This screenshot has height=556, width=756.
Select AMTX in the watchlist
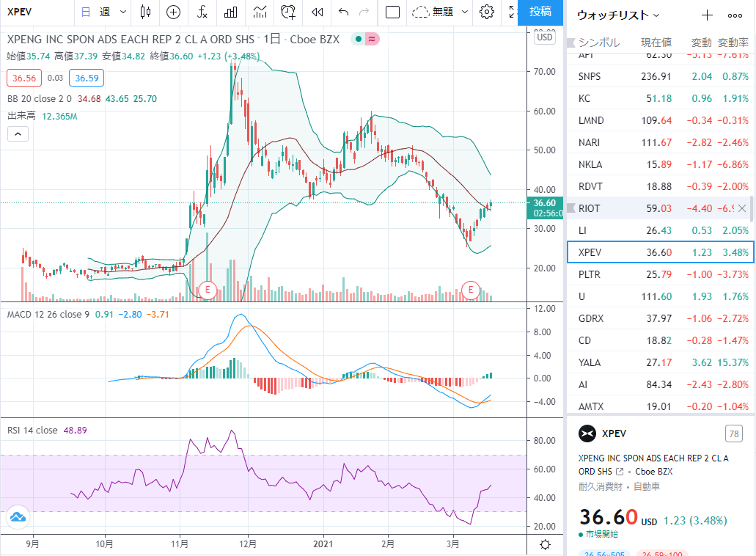click(x=659, y=406)
